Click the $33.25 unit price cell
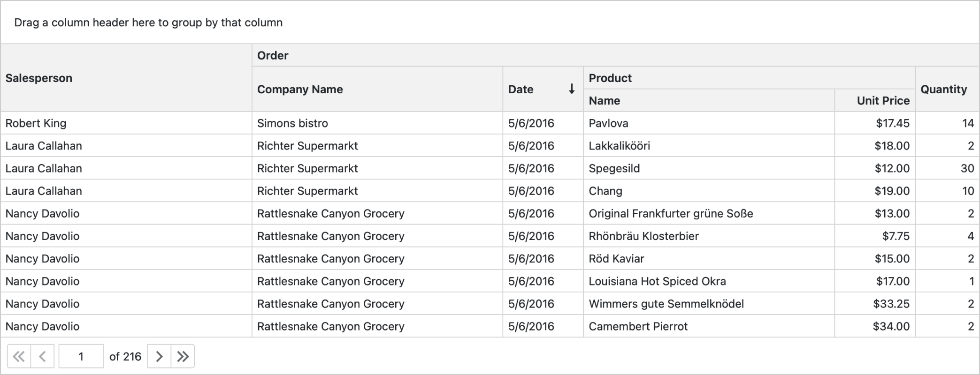This screenshot has width=980, height=375. click(891, 304)
